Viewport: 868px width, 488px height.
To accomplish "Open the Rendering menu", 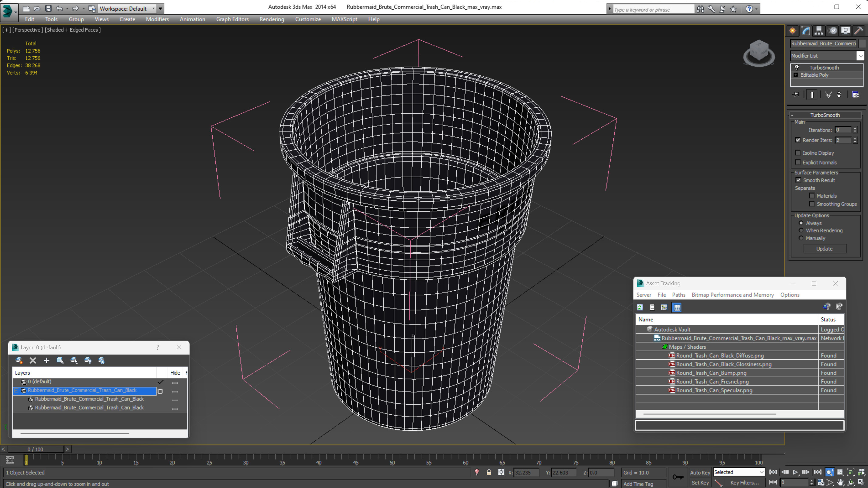I will (272, 19).
